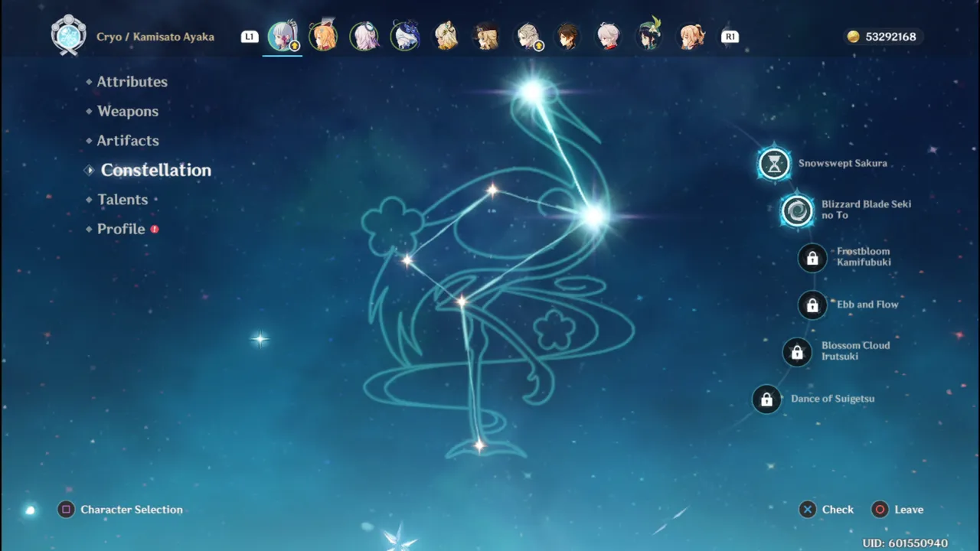Open the Weapons menu

tap(127, 111)
